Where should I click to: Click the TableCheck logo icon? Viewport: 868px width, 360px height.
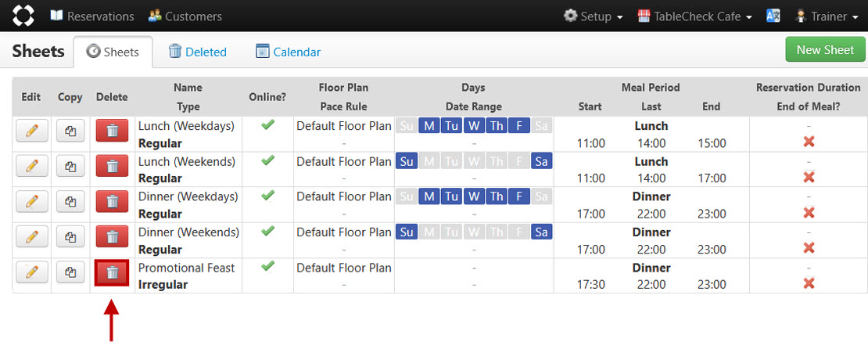[x=23, y=16]
